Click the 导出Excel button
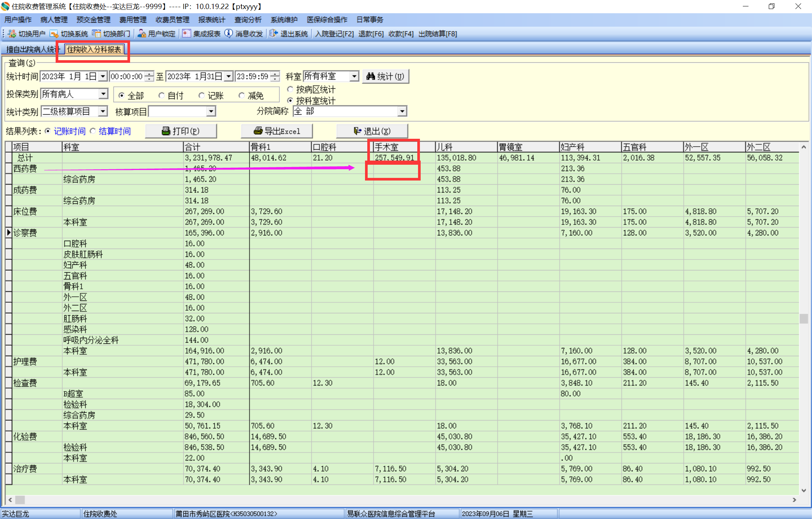The width and height of the screenshot is (812, 519). (x=277, y=131)
